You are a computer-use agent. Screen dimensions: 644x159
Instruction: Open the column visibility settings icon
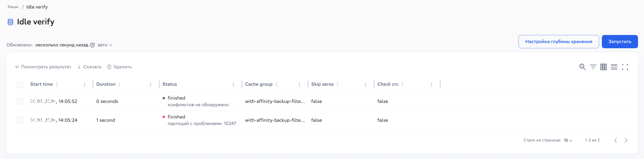coord(603,67)
